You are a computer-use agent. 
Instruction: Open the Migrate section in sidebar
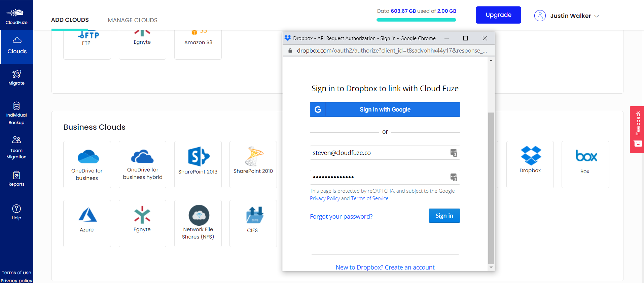(x=16, y=78)
